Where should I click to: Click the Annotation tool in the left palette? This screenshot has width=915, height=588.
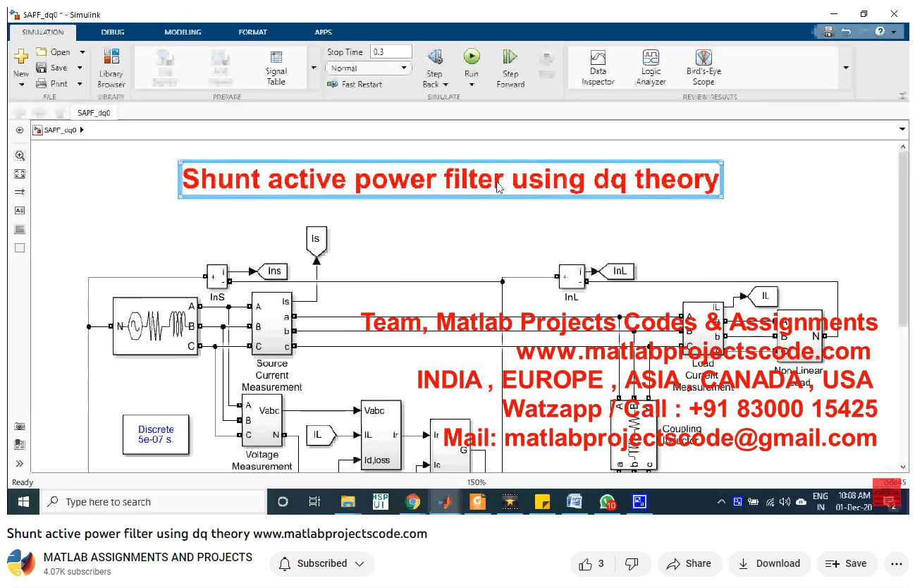20,211
